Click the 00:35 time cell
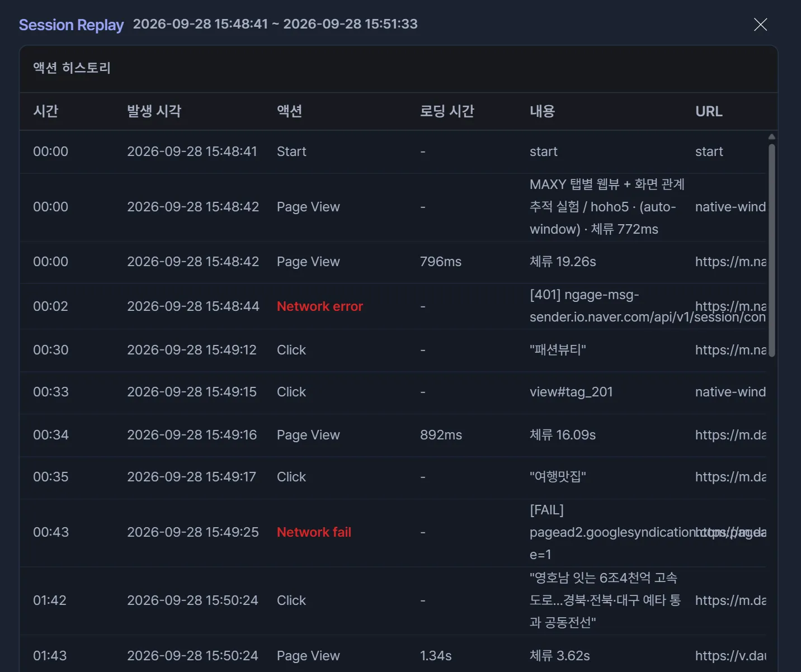This screenshot has height=672, width=801. click(x=51, y=477)
